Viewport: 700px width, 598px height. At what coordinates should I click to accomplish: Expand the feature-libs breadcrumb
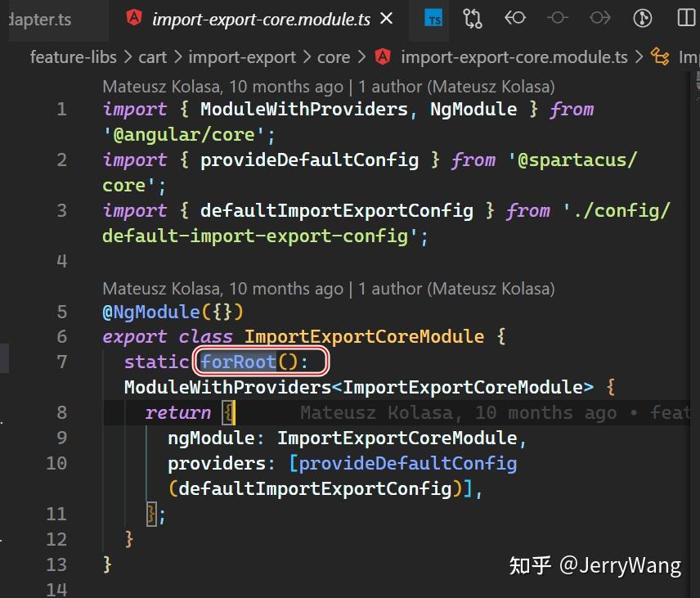click(73, 57)
